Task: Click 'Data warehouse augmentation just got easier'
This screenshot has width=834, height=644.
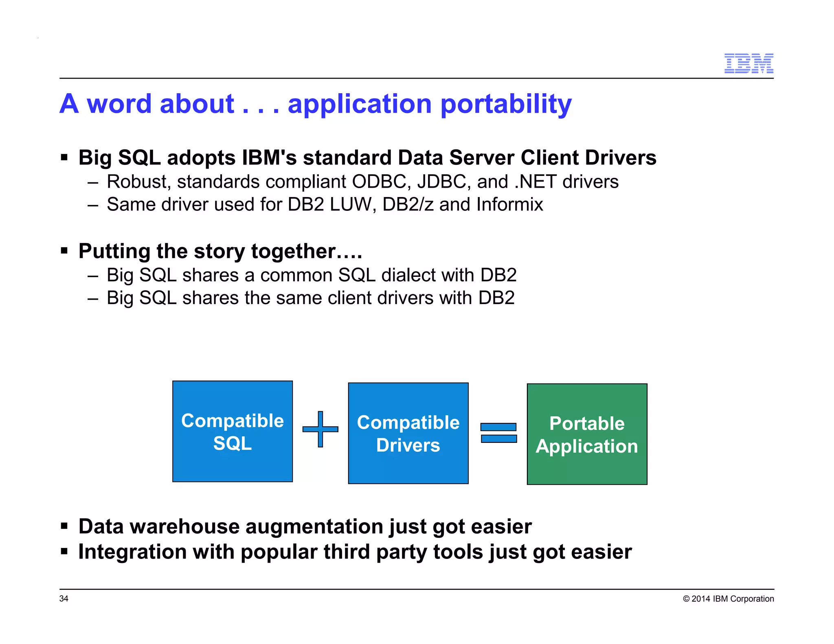Action: 305,526
